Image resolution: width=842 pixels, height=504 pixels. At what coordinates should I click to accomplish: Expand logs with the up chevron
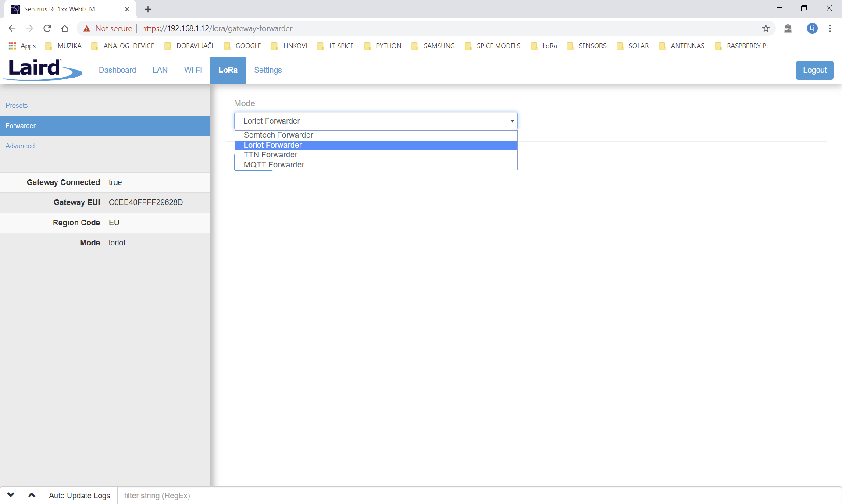[32, 495]
